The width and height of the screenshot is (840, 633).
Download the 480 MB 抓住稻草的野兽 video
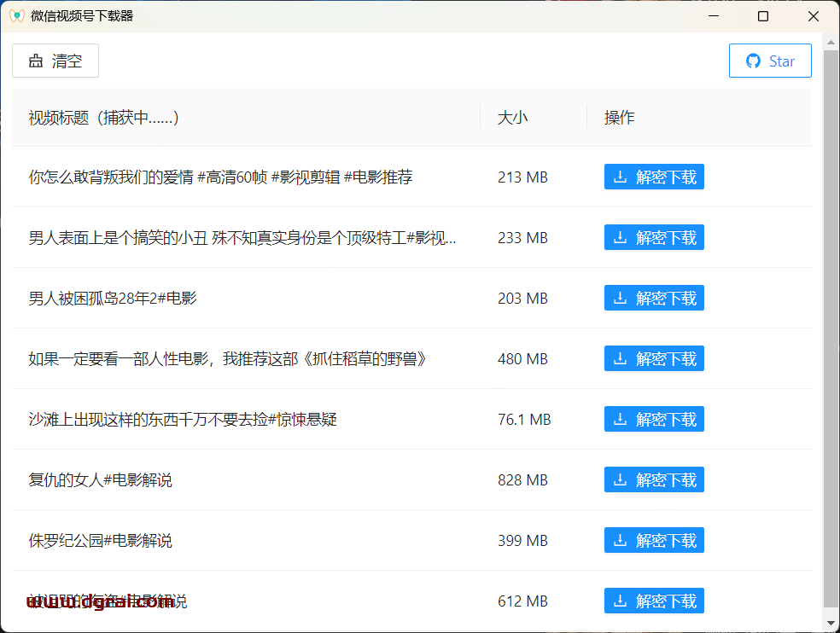coord(654,358)
